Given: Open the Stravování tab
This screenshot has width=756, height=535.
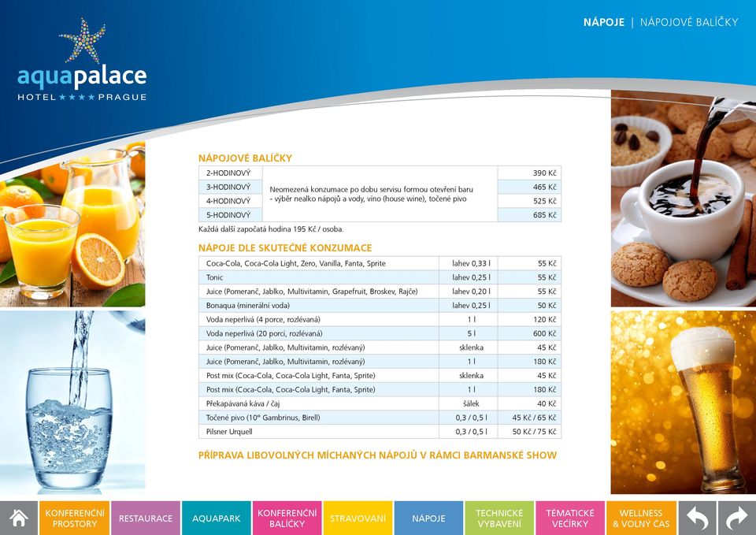Looking at the screenshot, I should (358, 518).
